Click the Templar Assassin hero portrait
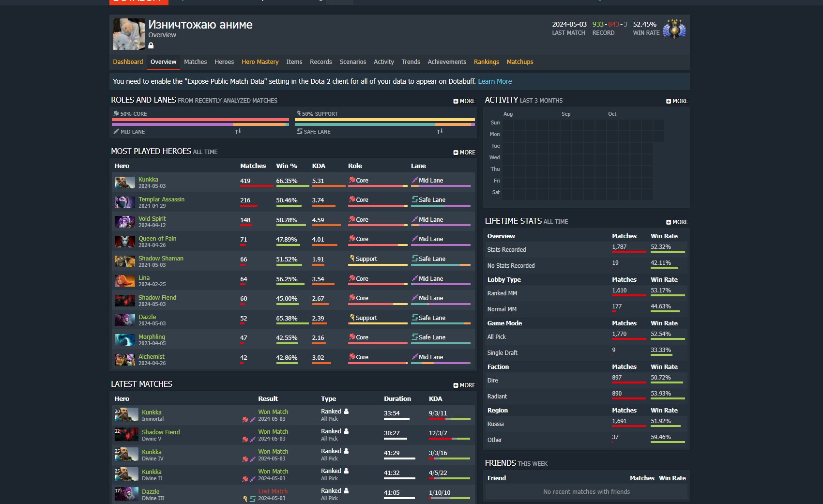Viewport: 823px width, 504px height. (124, 202)
